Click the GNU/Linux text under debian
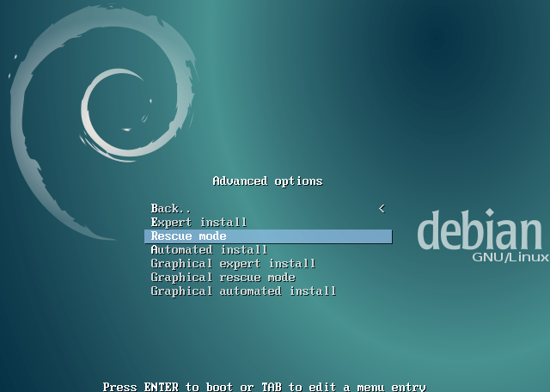 pyautogui.click(x=510, y=258)
